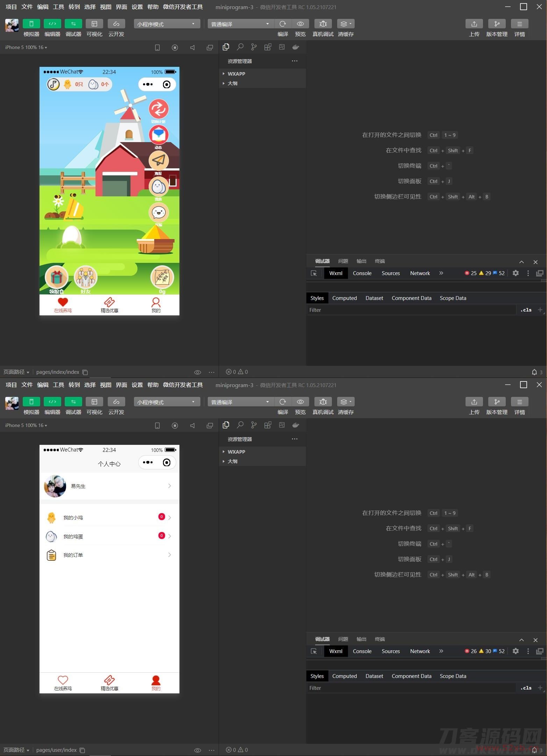Open 小程序模式 dropdown in the farm game window
This screenshot has width=547, height=756.
tap(166, 24)
